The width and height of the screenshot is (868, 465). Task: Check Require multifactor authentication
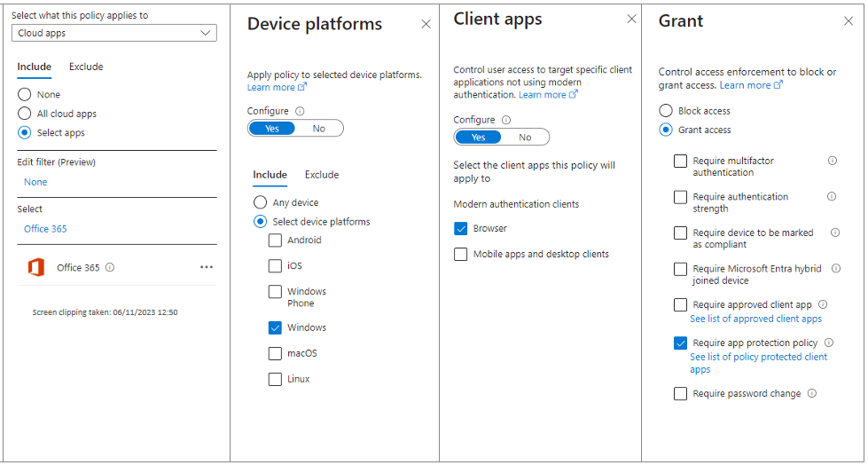[680, 162]
